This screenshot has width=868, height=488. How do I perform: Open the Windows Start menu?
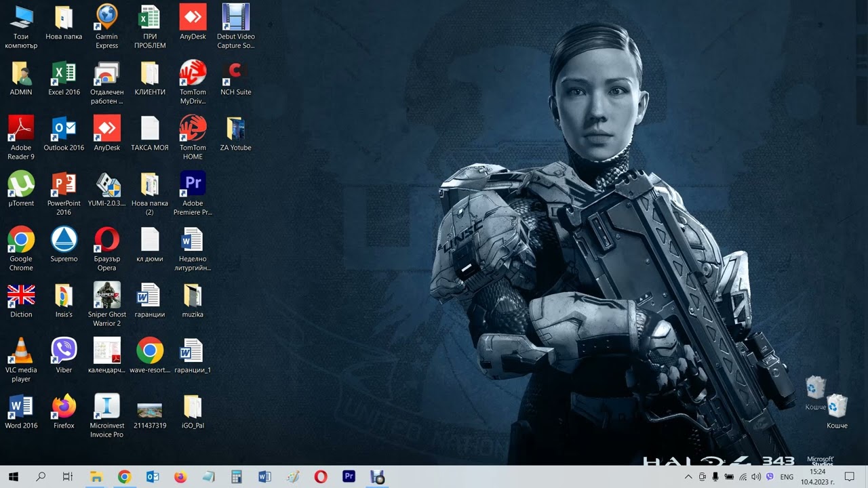click(x=14, y=476)
